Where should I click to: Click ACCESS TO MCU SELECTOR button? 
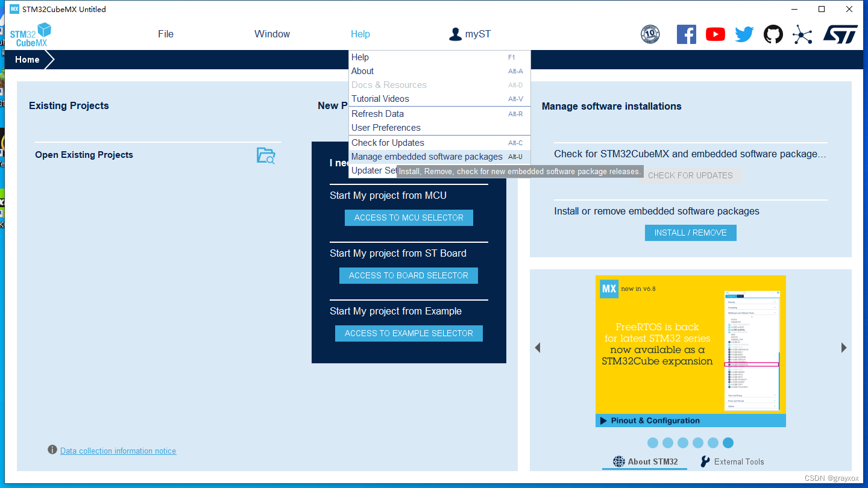coord(409,217)
